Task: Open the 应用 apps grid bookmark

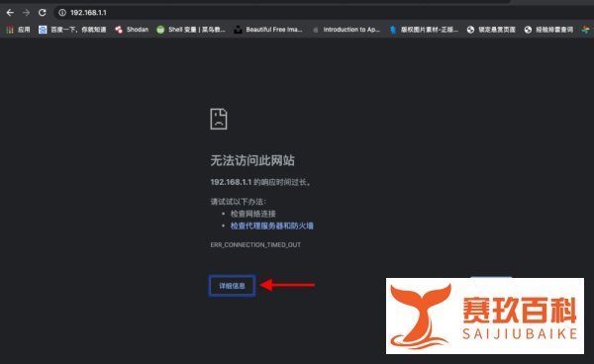Action: pos(18,30)
